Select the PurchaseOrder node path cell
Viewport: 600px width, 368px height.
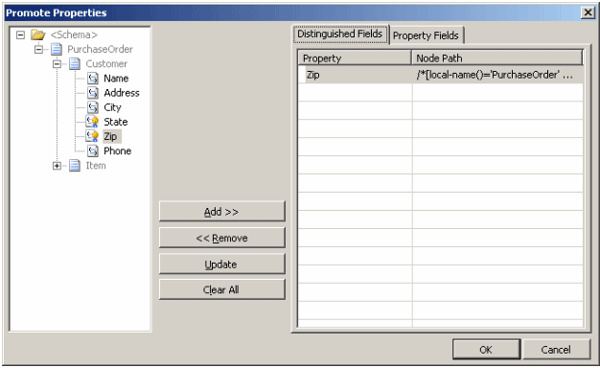tap(498, 75)
